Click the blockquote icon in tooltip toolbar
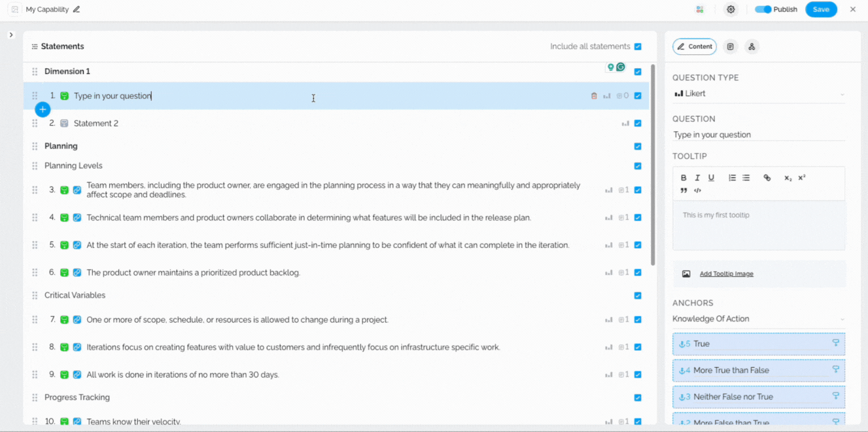 click(x=684, y=190)
